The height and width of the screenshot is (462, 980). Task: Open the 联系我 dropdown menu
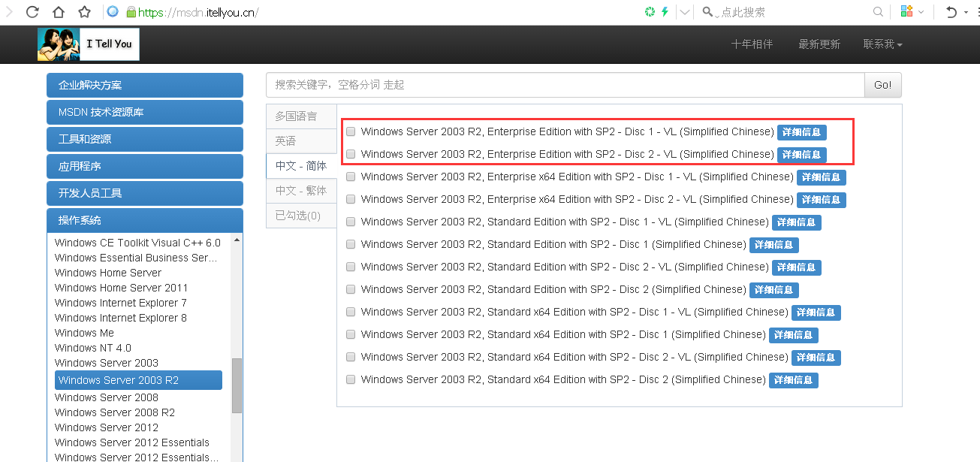click(882, 44)
